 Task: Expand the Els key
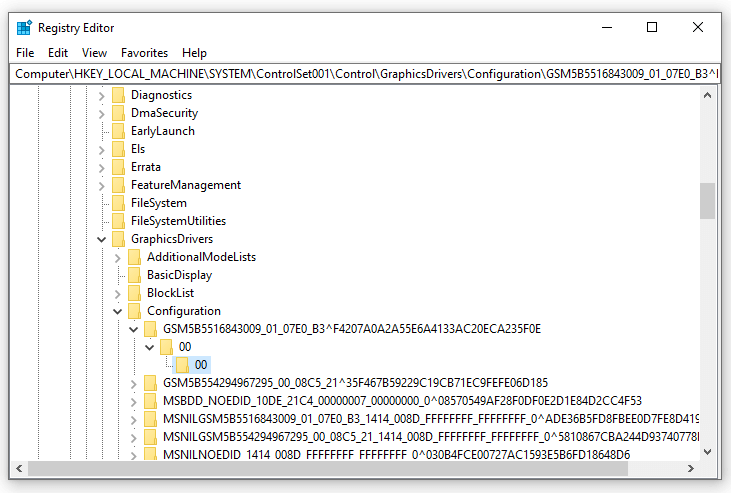(101, 150)
